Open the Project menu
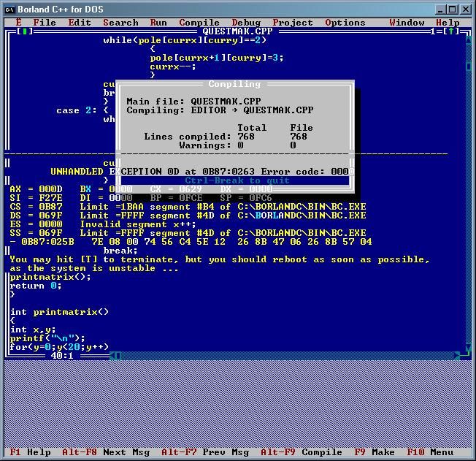This screenshot has height=461, width=476. coord(293,23)
